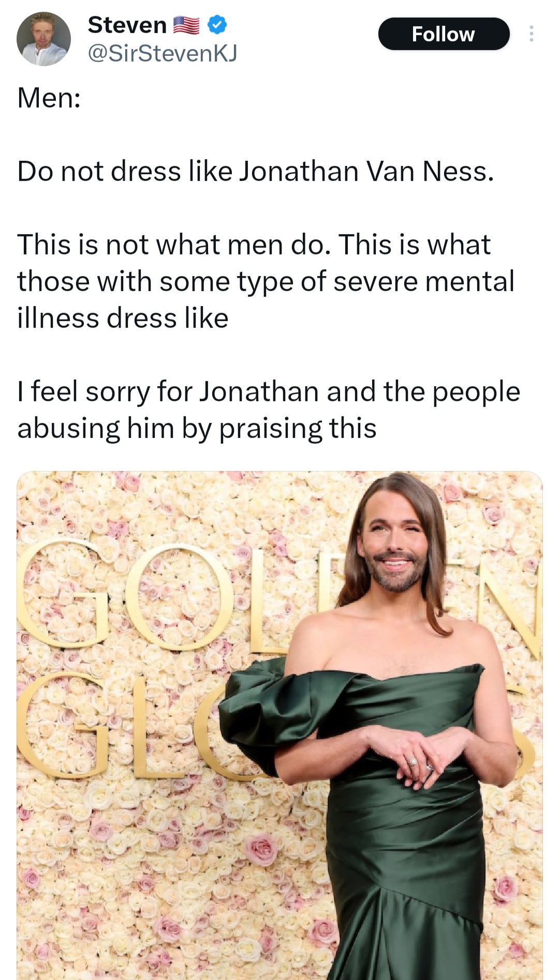Open the attached Golden Globes photo
The image size is (559, 980).
pos(279,725)
